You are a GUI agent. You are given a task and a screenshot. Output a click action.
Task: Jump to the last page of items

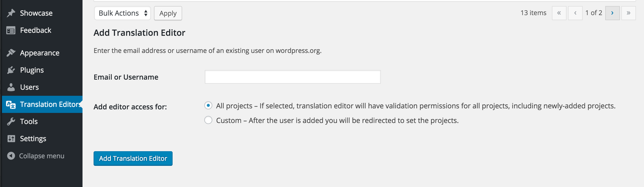[x=628, y=13]
